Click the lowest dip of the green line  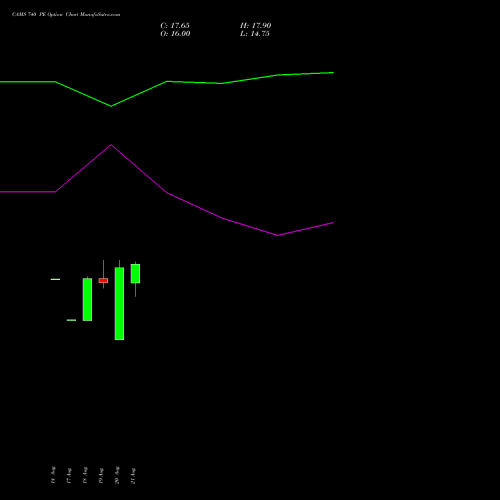click(111, 106)
